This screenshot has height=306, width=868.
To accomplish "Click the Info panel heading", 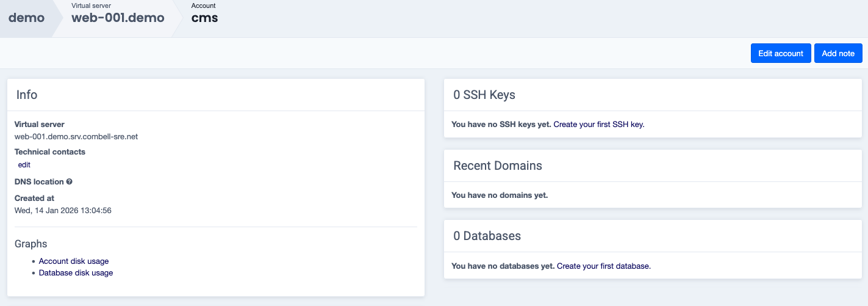I will [27, 95].
